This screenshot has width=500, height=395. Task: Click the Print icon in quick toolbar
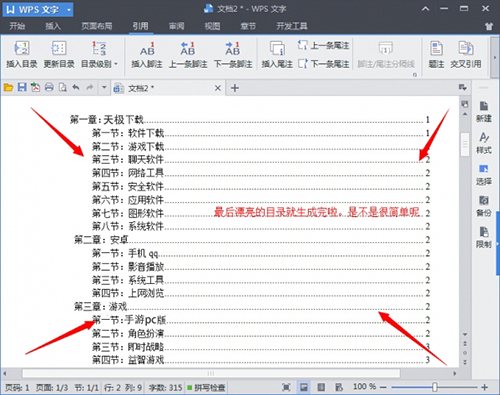pyautogui.click(x=49, y=88)
